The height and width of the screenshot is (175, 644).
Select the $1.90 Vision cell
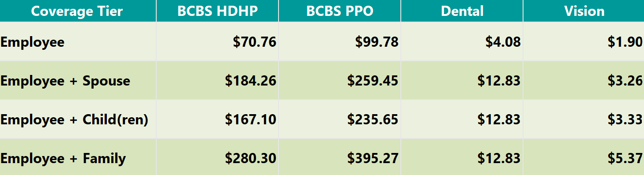point(584,42)
